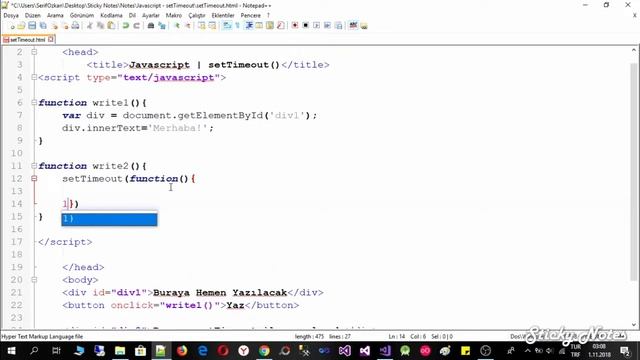Collapse the head fold marker on line 2
The image size is (640, 360).
(34, 52)
